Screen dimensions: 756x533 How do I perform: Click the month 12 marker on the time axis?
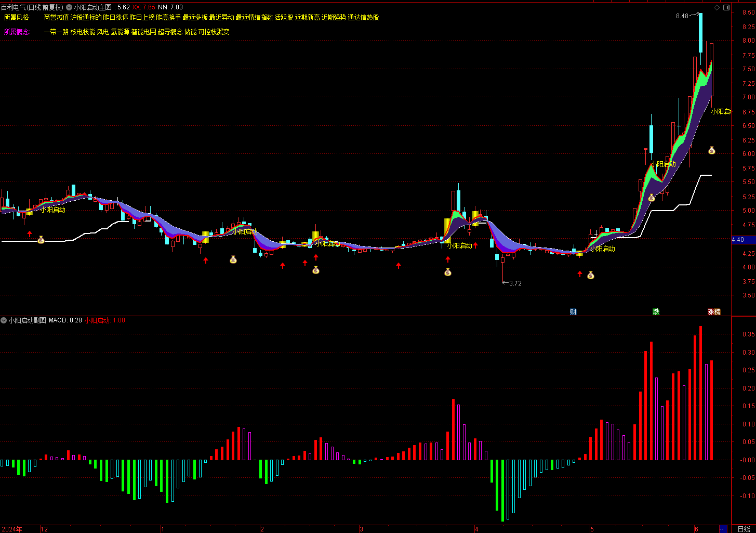[44, 529]
